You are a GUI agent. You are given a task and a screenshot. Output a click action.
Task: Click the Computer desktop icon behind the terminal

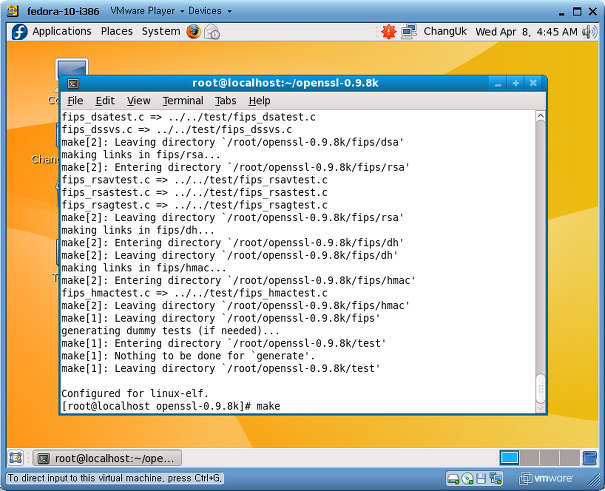[71, 67]
